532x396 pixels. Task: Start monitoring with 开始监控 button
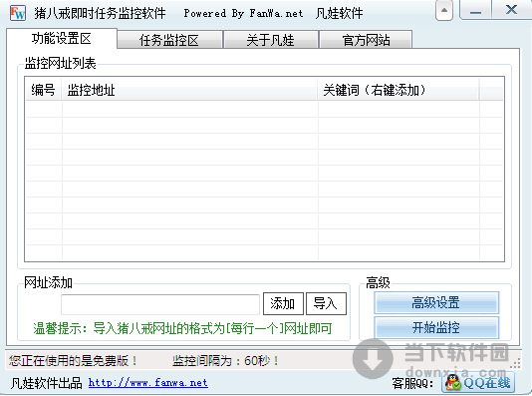click(x=436, y=327)
